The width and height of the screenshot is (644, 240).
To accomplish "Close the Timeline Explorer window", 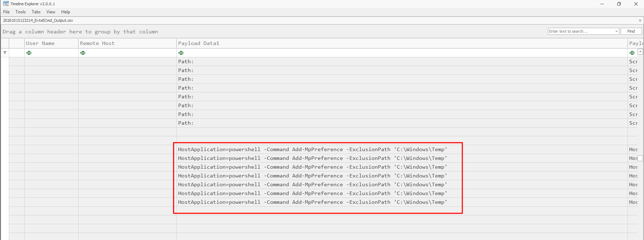I will [x=636, y=4].
